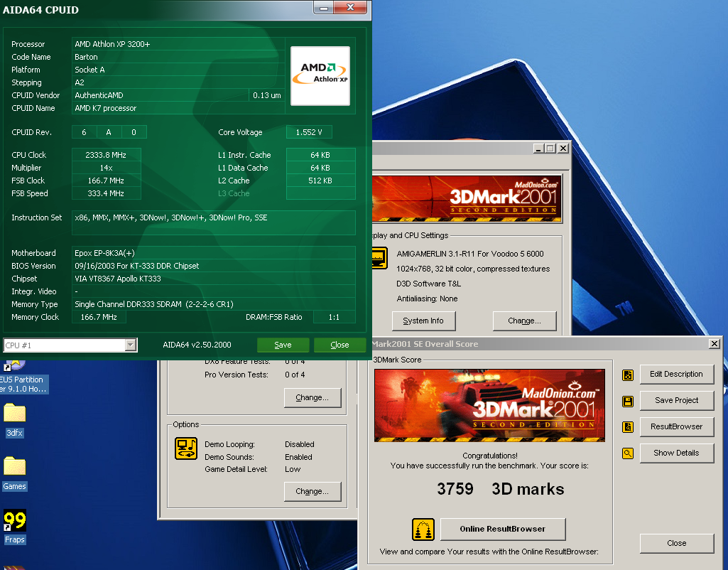The width and height of the screenshot is (728, 570).
Task: Click the Motherboard value Epox EP-8K3A(+)
Action: [x=214, y=253]
